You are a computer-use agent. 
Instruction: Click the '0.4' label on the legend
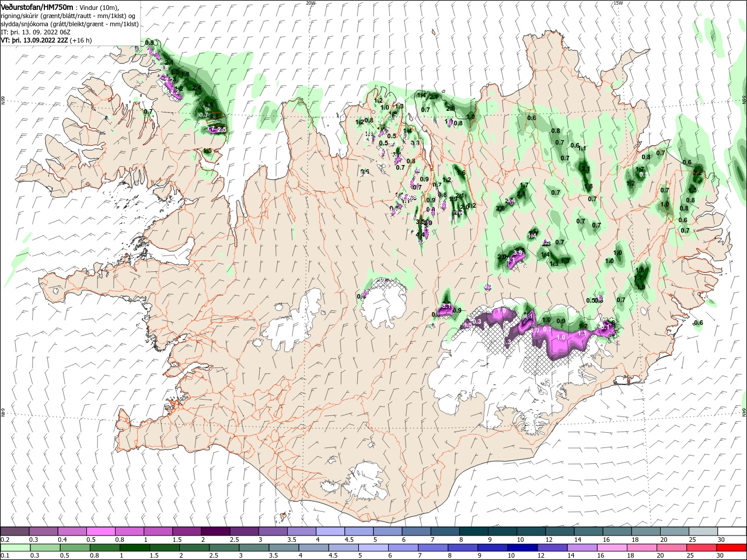pos(63,540)
